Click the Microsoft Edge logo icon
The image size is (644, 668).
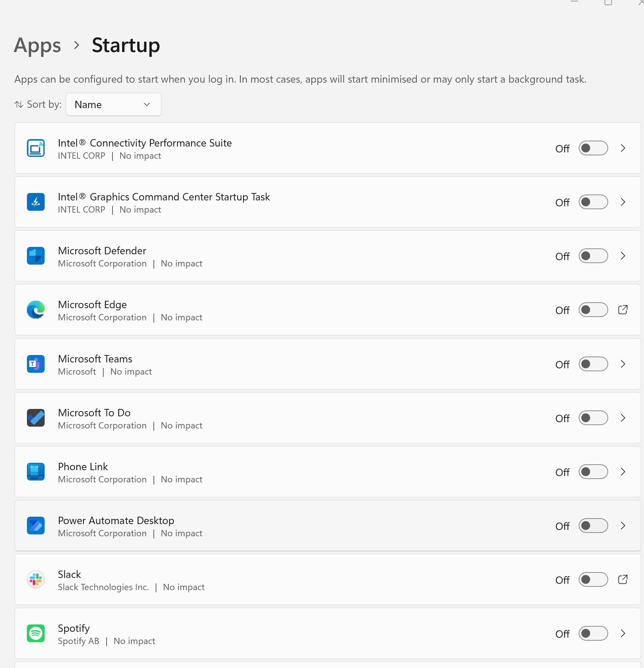36,310
